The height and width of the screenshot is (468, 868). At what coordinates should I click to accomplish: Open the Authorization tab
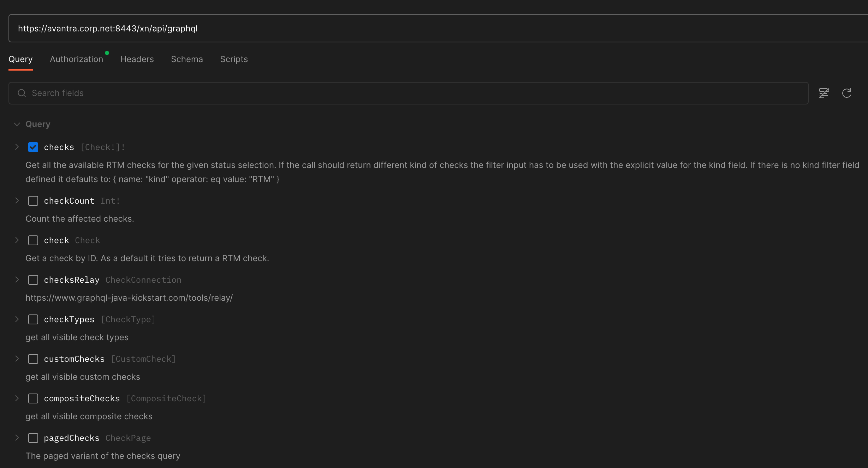pyautogui.click(x=76, y=59)
